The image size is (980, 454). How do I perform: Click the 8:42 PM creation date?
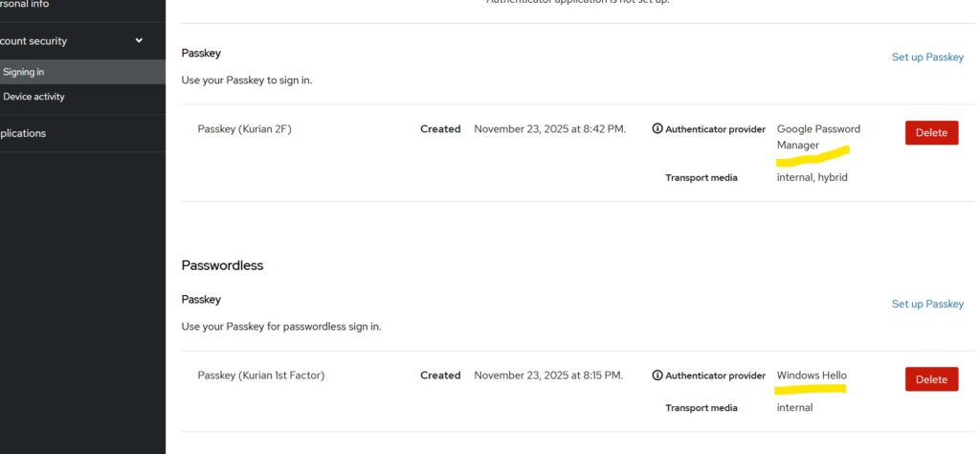pyautogui.click(x=549, y=129)
